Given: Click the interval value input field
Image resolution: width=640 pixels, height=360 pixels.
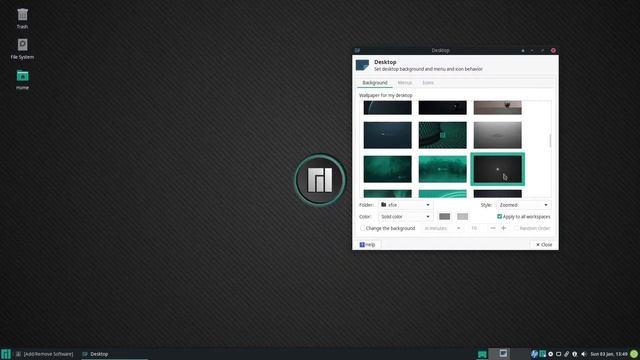Looking at the screenshot, I should tap(477, 228).
